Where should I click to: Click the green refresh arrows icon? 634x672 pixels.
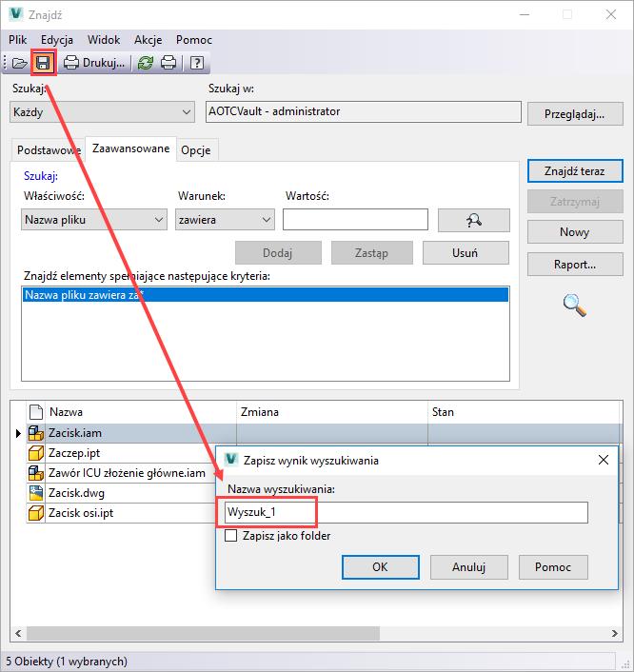click(145, 64)
